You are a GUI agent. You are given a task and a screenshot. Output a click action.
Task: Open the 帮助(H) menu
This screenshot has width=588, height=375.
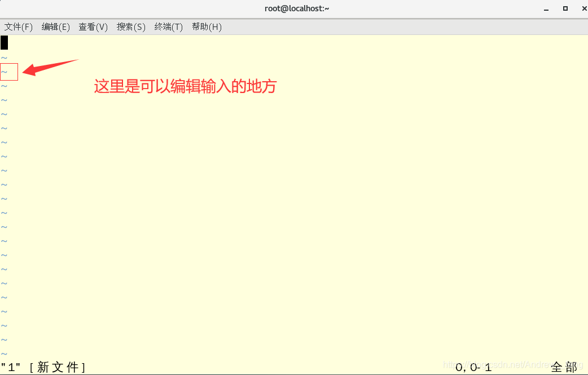click(207, 27)
